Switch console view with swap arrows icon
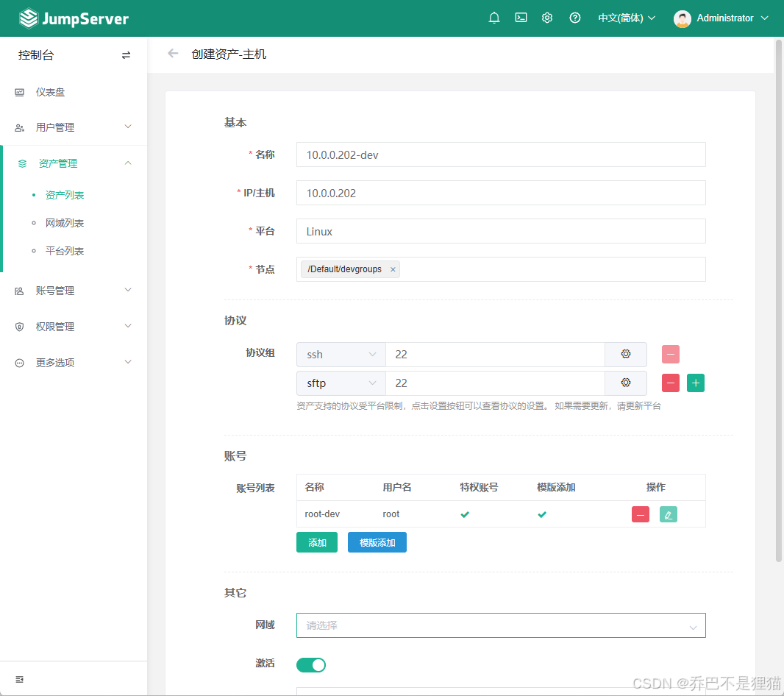The width and height of the screenshot is (784, 696). tap(126, 55)
